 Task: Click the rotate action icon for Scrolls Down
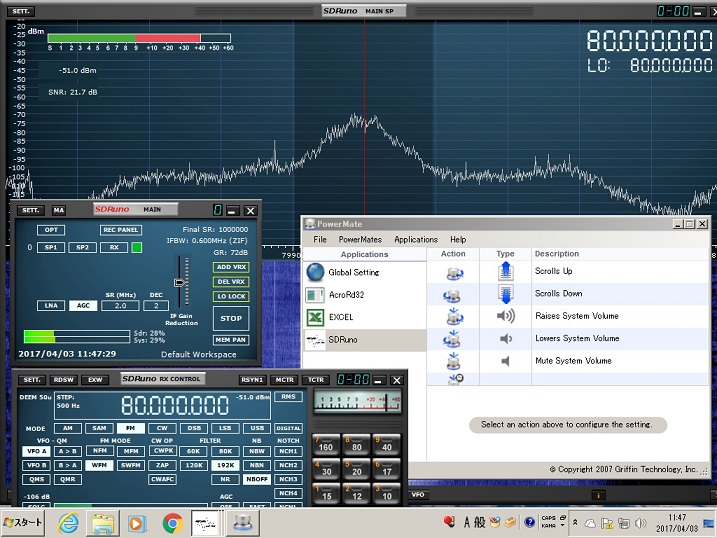452,296
